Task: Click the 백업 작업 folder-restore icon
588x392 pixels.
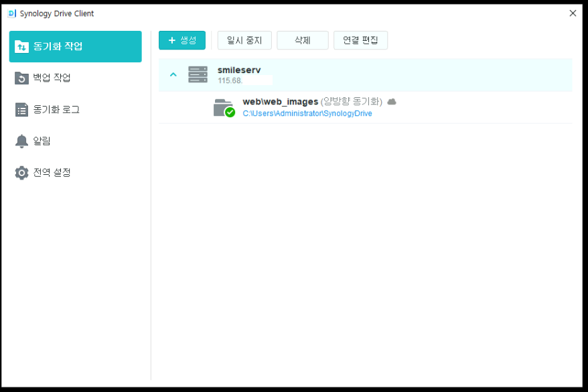Action: 21,78
